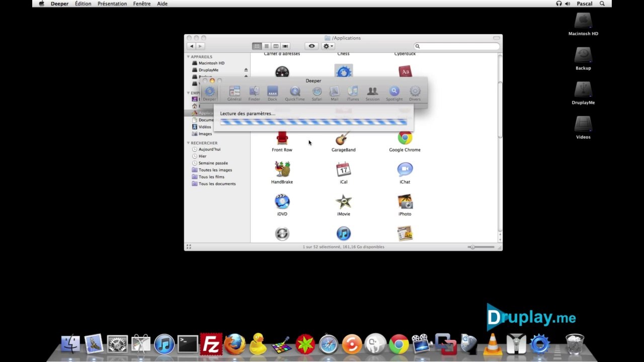Toggle Quick Look eye button
The height and width of the screenshot is (362, 644).
click(x=311, y=46)
